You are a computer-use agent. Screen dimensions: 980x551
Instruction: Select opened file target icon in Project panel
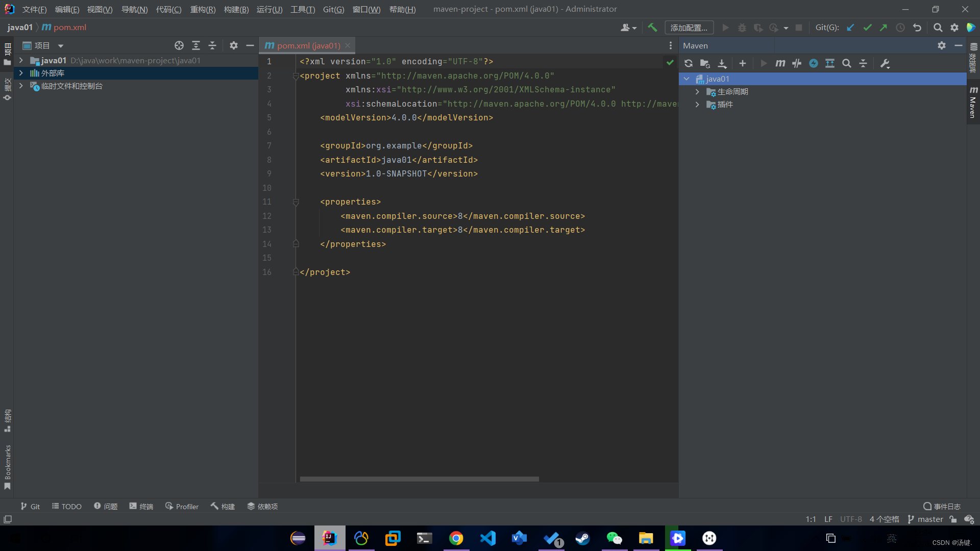(179, 45)
